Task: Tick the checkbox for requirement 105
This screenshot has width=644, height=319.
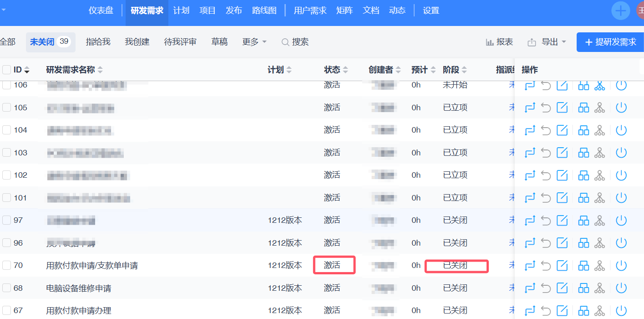Action: click(7, 108)
